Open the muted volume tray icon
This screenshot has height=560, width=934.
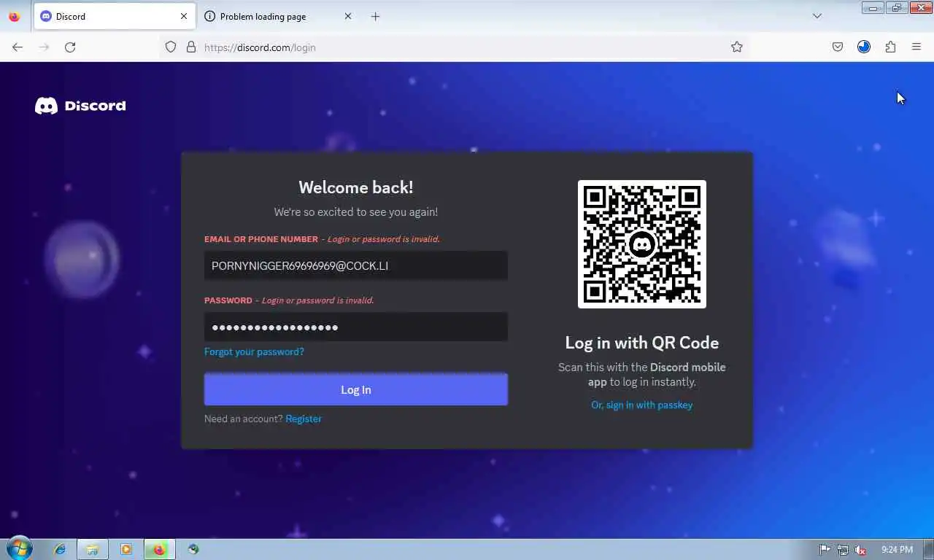point(860,550)
